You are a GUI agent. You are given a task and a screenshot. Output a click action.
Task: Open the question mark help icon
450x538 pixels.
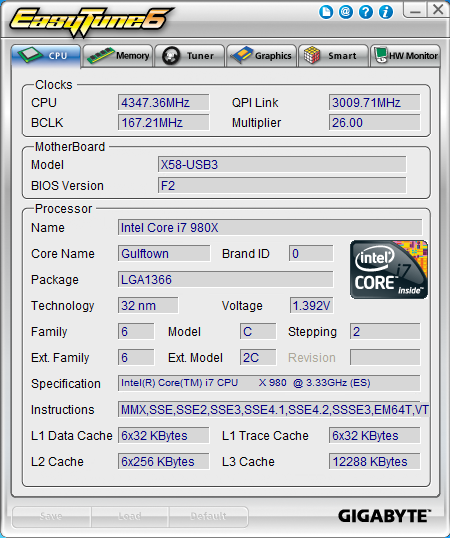(x=366, y=12)
